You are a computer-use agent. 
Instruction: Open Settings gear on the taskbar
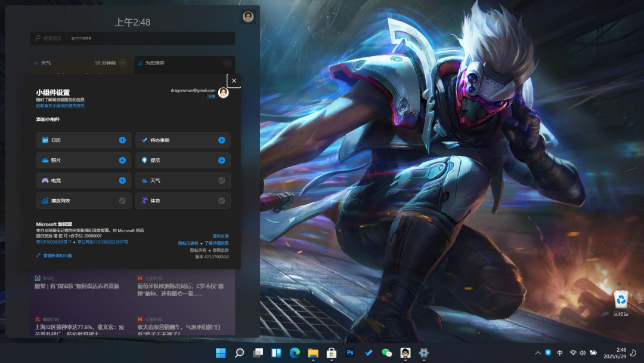pos(424,353)
